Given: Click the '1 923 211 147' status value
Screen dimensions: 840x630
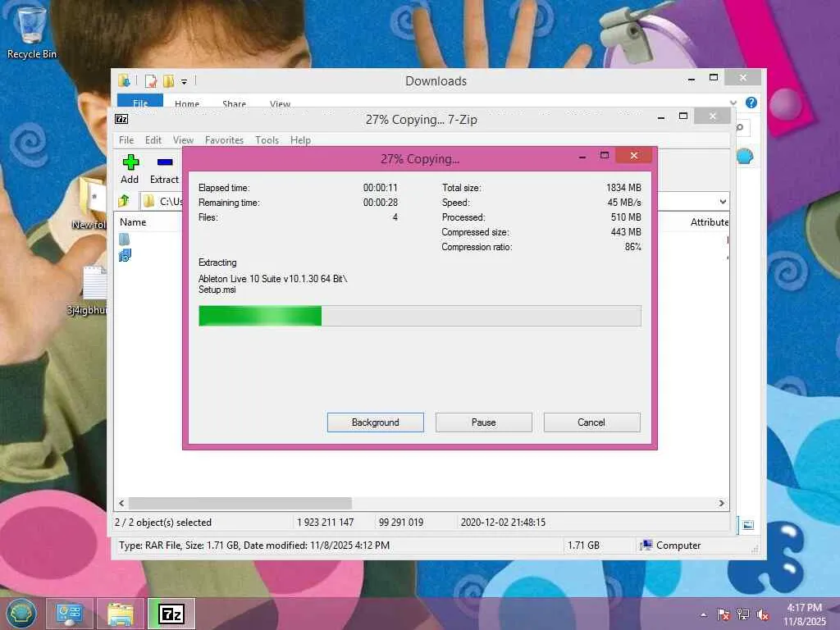Looking at the screenshot, I should (x=325, y=523).
